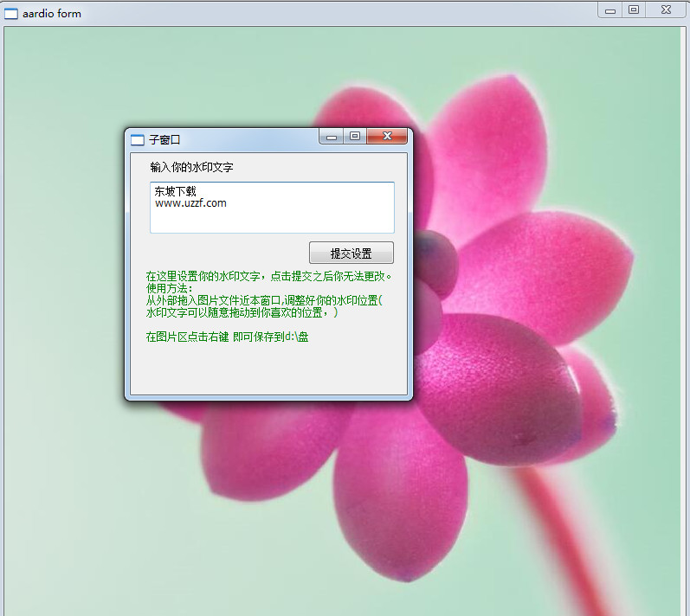Close the aardio form main window

[x=666, y=10]
